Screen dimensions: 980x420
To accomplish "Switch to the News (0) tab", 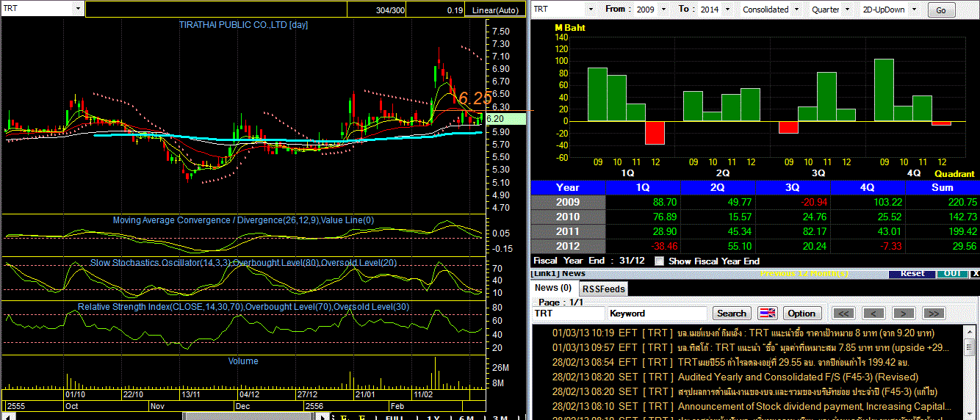I will click(x=554, y=288).
